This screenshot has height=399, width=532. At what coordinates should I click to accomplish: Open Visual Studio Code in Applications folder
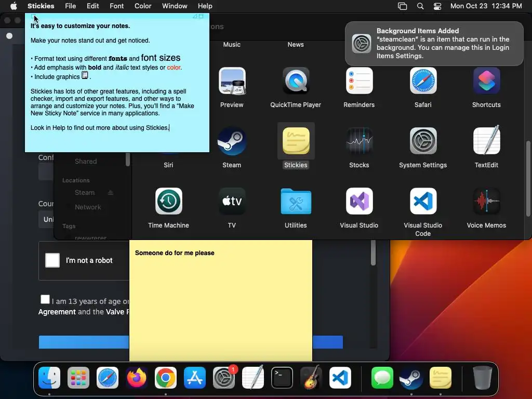tap(423, 201)
